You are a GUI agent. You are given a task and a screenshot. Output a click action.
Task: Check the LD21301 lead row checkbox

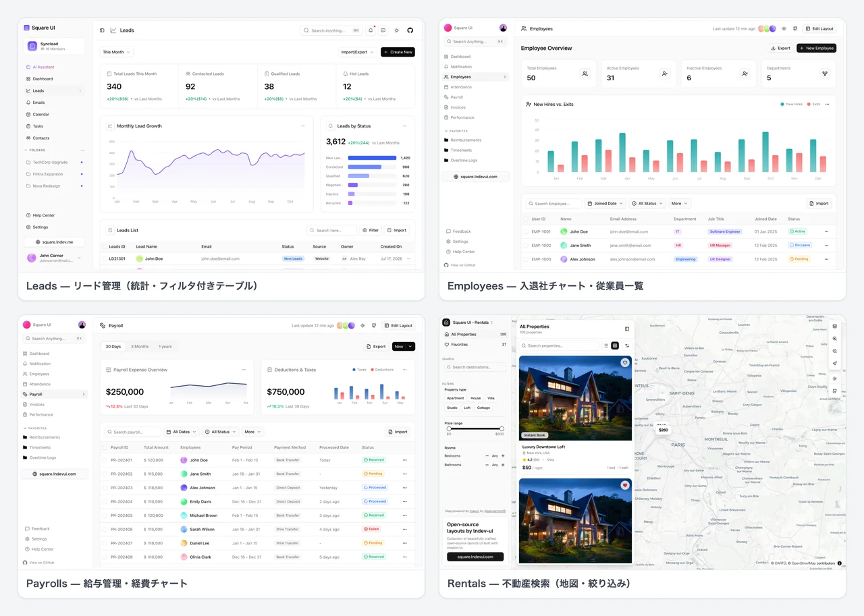tap(104, 258)
